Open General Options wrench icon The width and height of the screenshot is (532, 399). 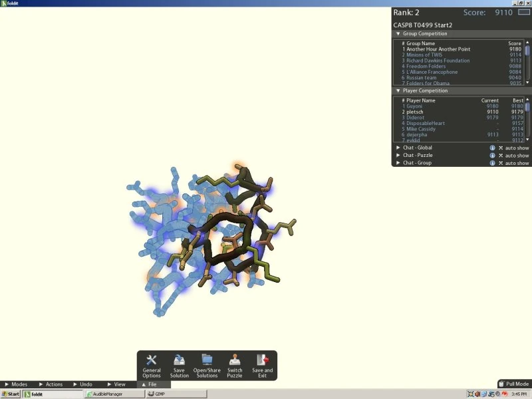tap(152, 360)
